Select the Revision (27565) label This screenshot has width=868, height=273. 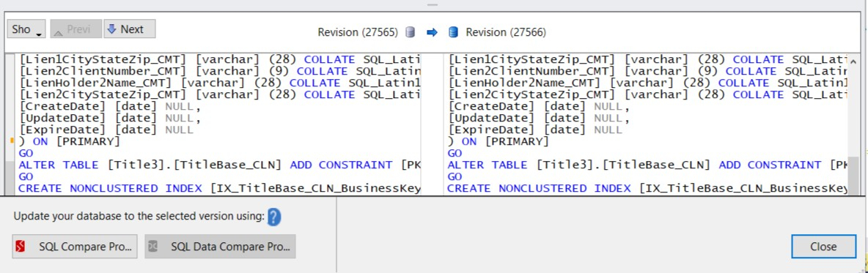358,33
